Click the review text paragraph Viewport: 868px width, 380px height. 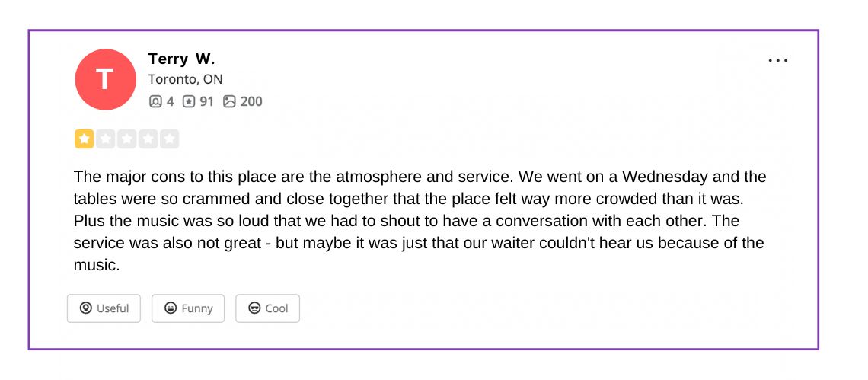click(x=419, y=221)
